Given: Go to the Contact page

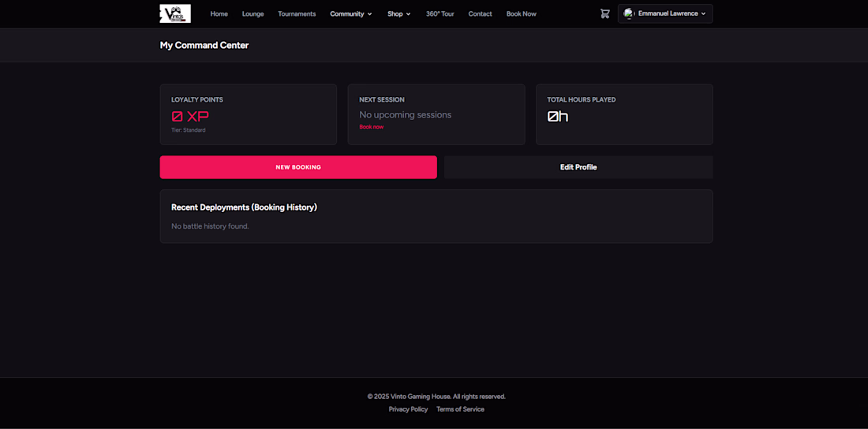Looking at the screenshot, I should [x=480, y=14].
